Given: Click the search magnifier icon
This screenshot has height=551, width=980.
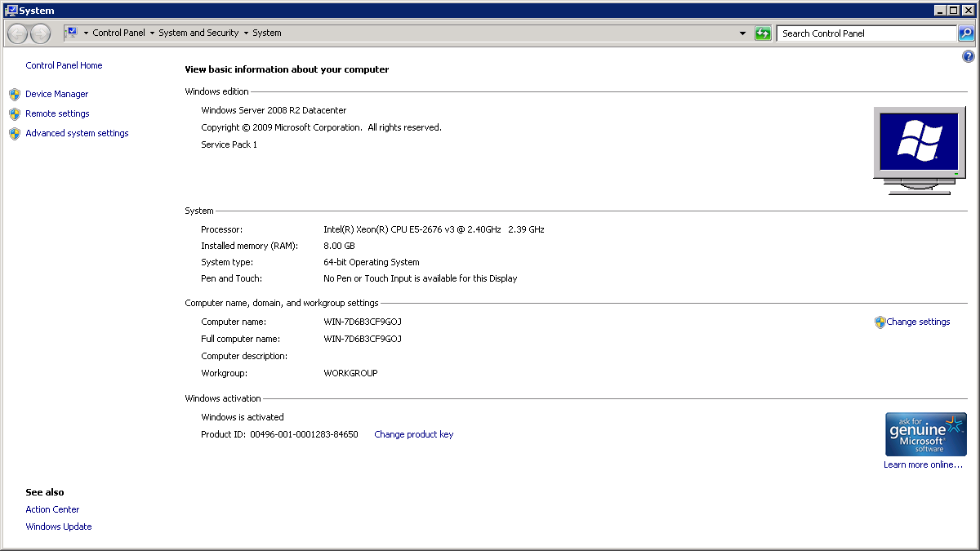Looking at the screenshot, I should 966,33.
